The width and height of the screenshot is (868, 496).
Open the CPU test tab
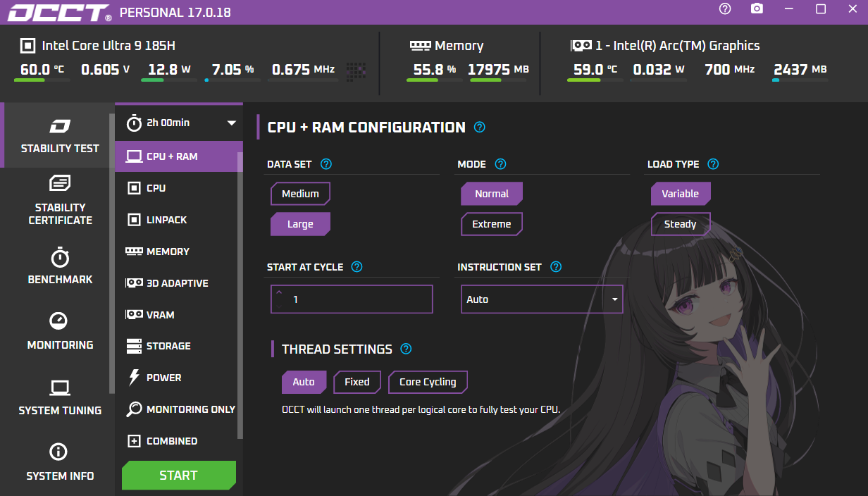point(176,188)
